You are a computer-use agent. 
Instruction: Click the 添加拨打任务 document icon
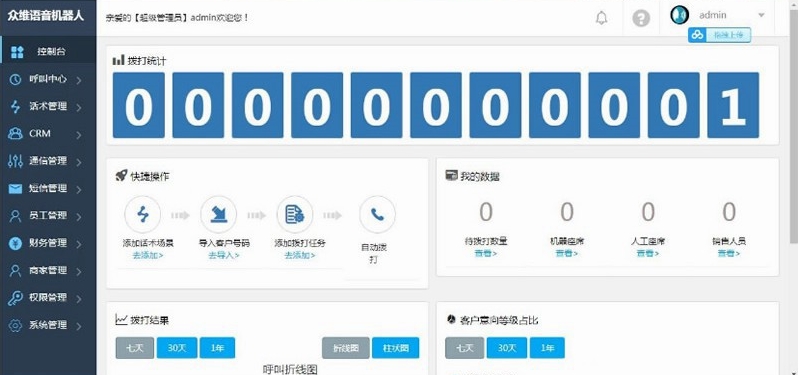coord(295,215)
